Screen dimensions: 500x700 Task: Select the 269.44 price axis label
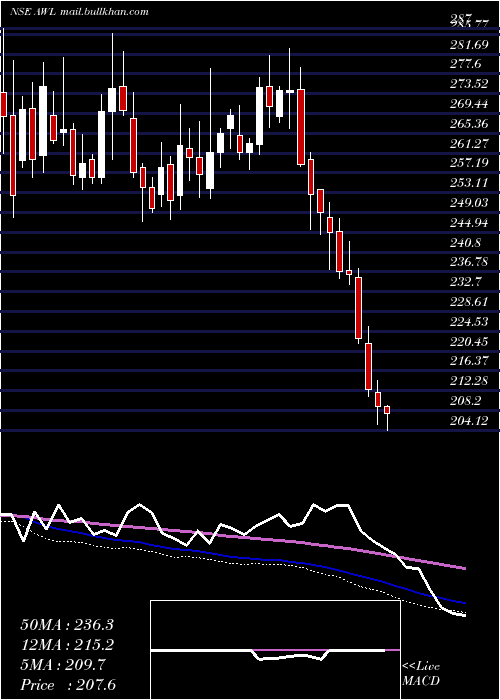tap(468, 104)
